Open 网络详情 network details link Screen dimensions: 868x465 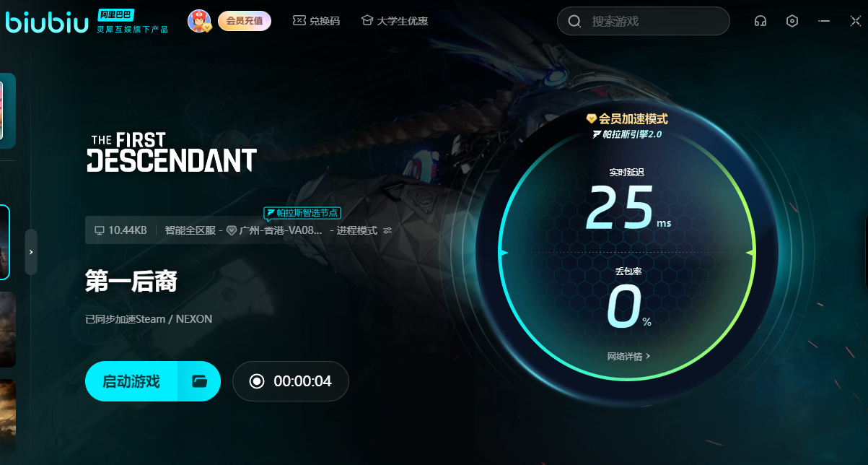(629, 356)
